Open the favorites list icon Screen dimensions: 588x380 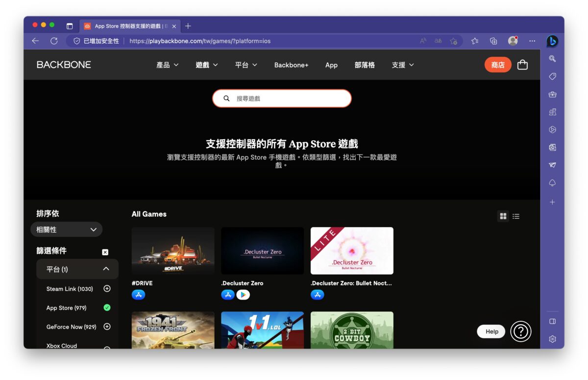point(475,41)
